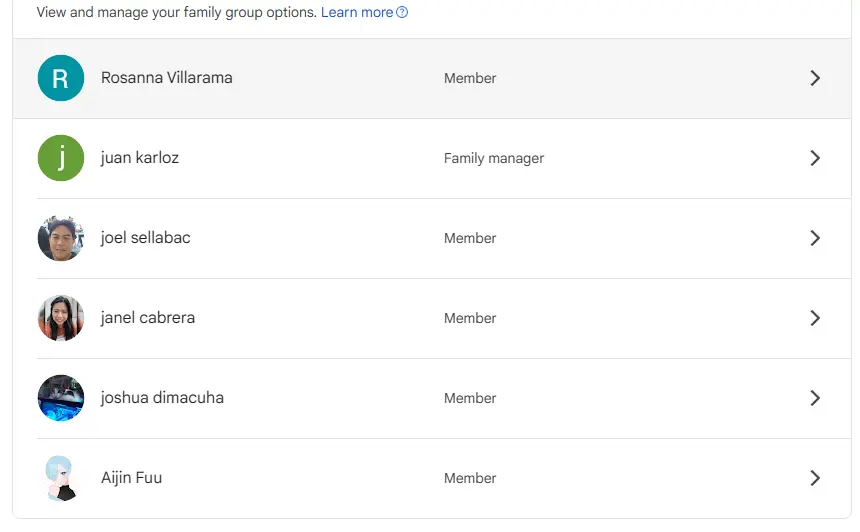This screenshot has height=532, width=860.
Task: Select the juan karloz name
Action: pyautogui.click(x=140, y=158)
